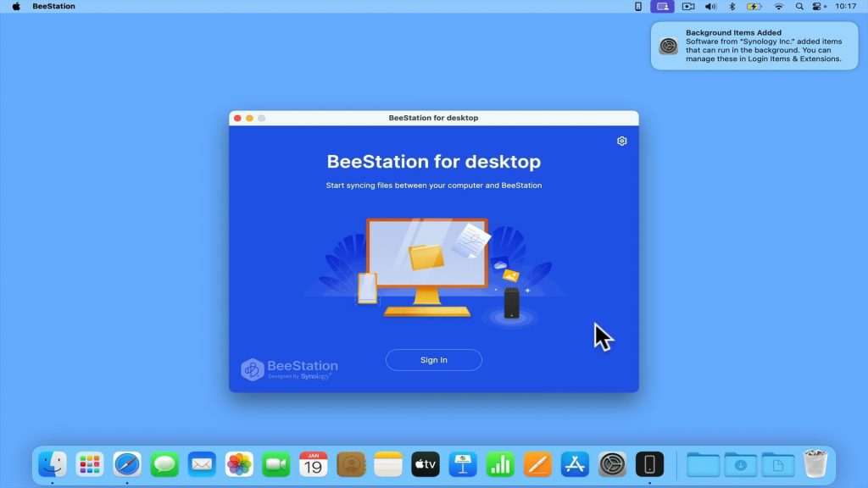
Task: Open Messages app in the Dock
Action: coord(164,463)
